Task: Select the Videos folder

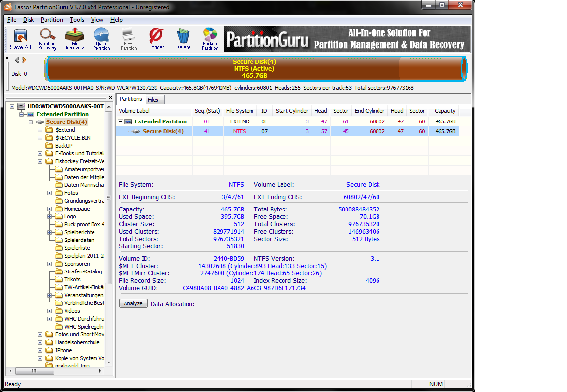Action: 72,311
